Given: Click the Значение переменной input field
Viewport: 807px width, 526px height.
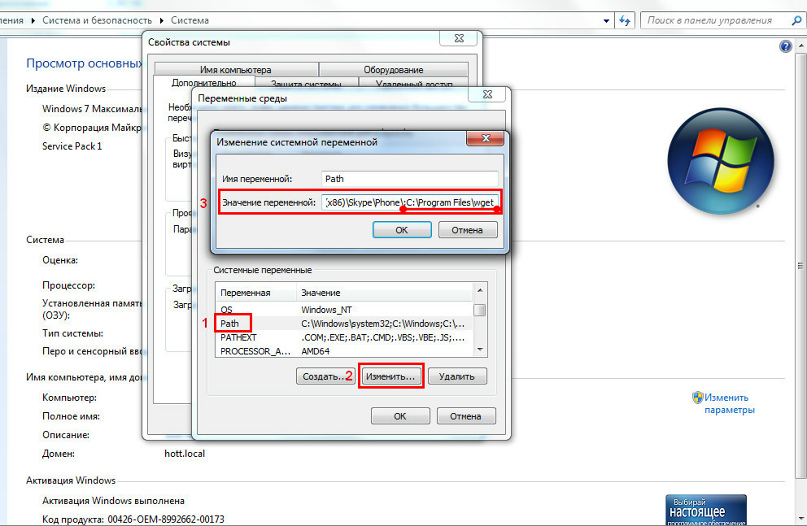Looking at the screenshot, I should point(410,203).
